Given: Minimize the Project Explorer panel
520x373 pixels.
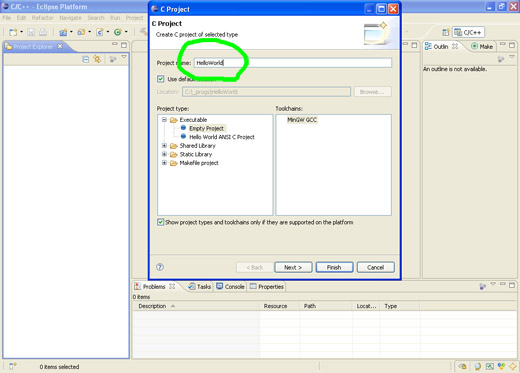Looking at the screenshot, I should click(x=115, y=44).
